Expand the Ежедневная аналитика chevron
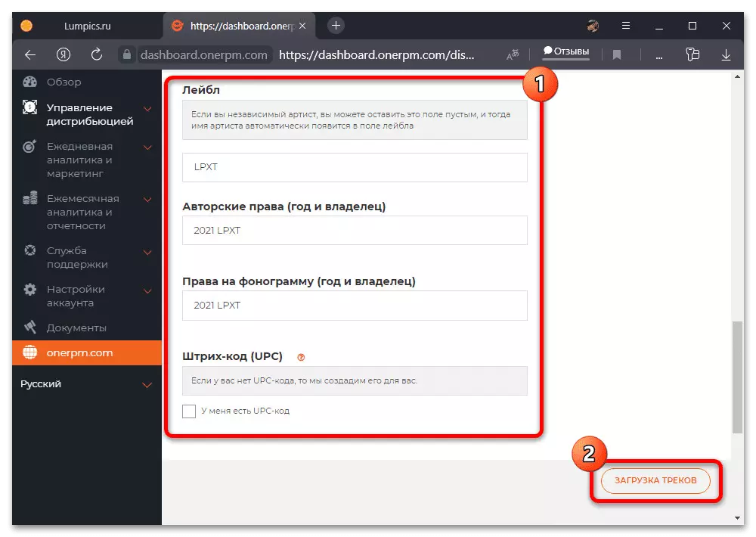The image size is (756, 537). pyautogui.click(x=147, y=147)
